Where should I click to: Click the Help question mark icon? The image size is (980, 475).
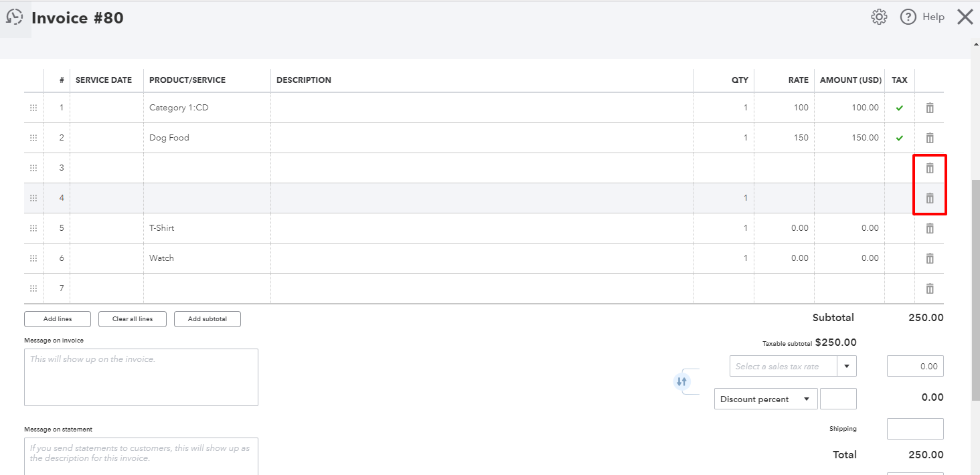[908, 17]
